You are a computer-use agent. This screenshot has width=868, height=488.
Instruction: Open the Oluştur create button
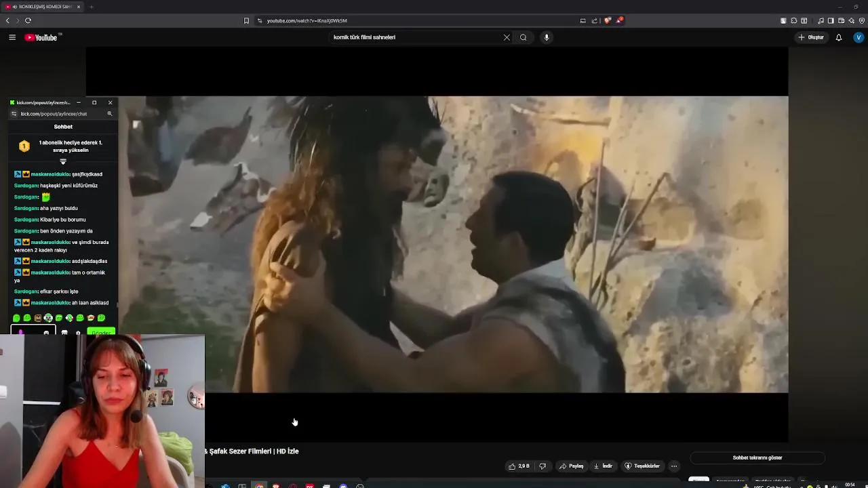click(811, 37)
